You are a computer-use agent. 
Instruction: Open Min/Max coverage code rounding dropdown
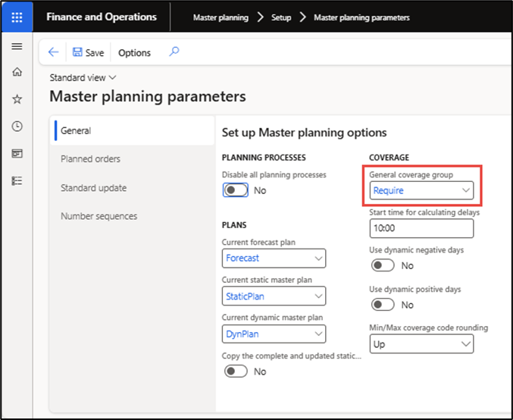pos(421,344)
